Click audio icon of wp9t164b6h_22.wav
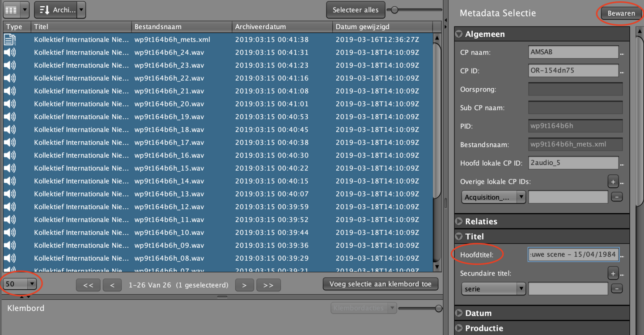The image size is (644, 335). coord(10,78)
